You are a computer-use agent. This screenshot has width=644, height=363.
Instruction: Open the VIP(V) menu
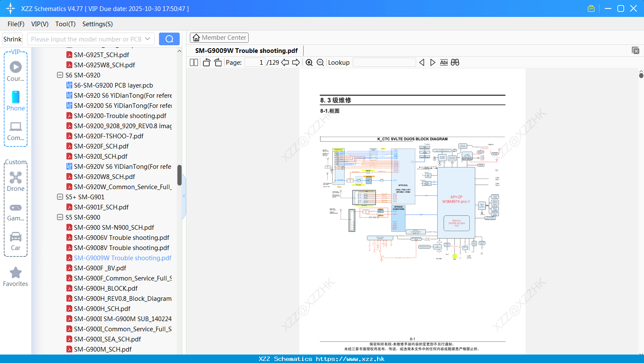point(40,24)
